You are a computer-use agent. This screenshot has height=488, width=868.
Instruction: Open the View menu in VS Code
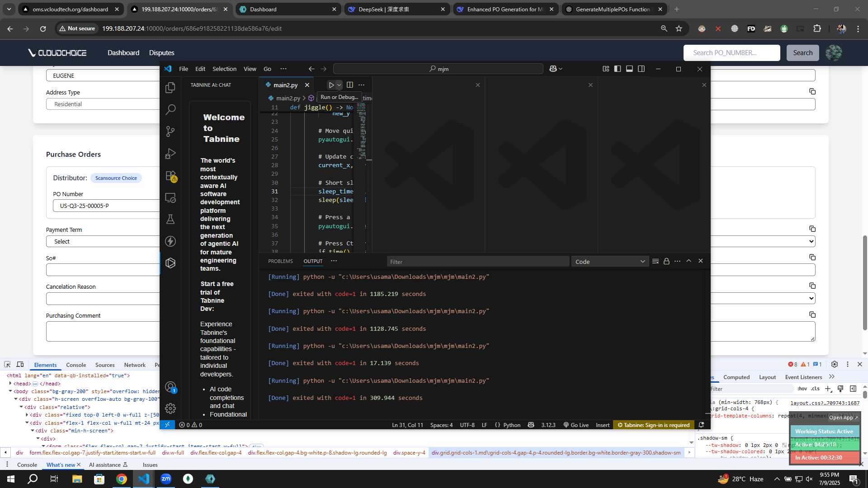tap(250, 69)
